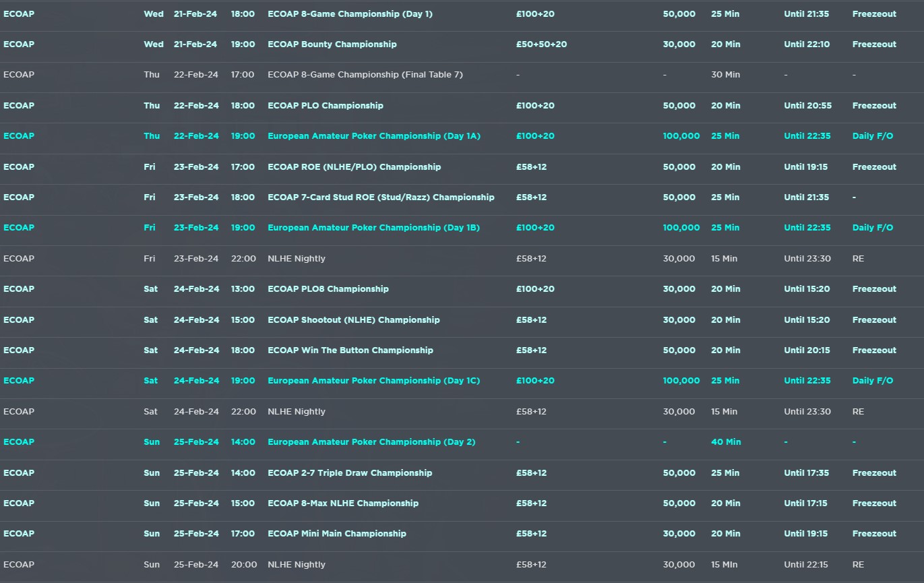
Task: Click ECOAP 7-Card Stud ROE Championship
Action: (381, 197)
